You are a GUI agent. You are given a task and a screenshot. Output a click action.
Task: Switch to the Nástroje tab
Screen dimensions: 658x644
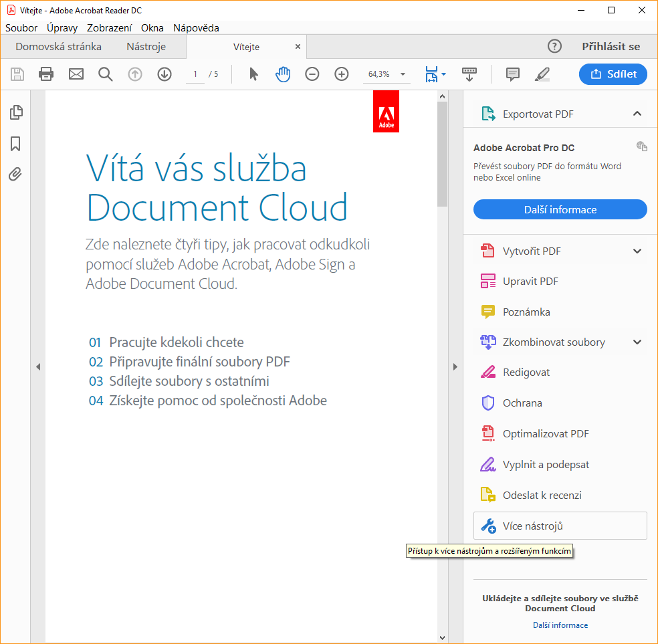(146, 47)
